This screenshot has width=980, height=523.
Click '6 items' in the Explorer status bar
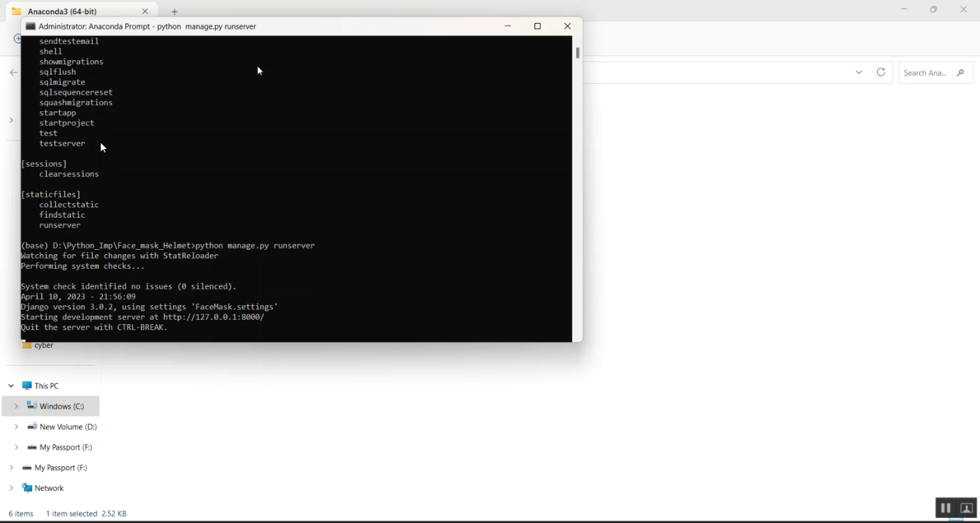pos(21,514)
